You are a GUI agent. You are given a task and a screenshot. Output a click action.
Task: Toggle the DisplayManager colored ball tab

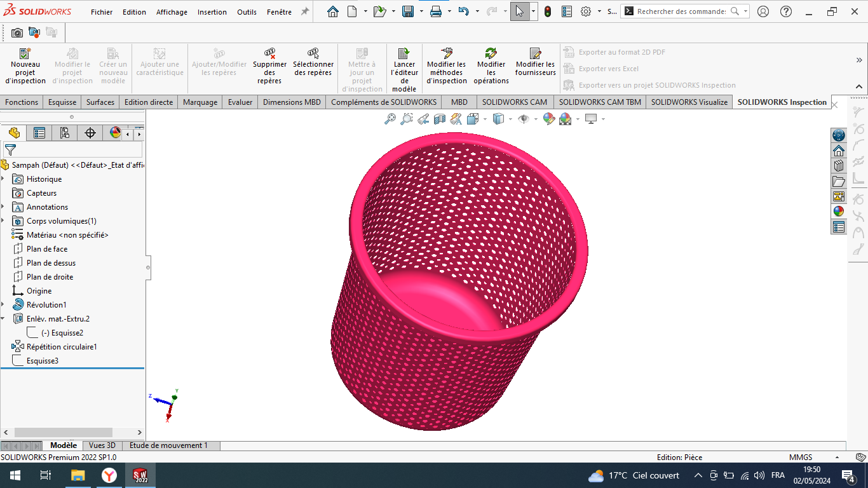click(x=114, y=132)
